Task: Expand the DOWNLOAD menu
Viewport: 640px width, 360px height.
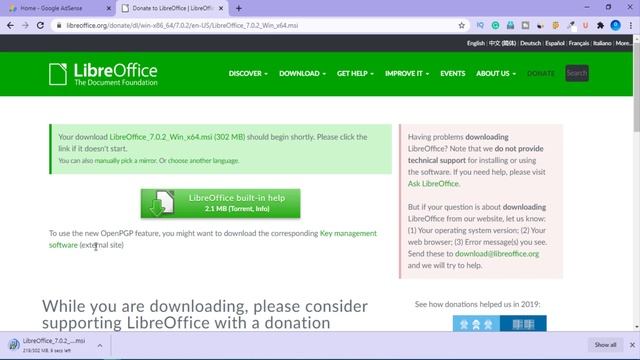Action: 302,73
